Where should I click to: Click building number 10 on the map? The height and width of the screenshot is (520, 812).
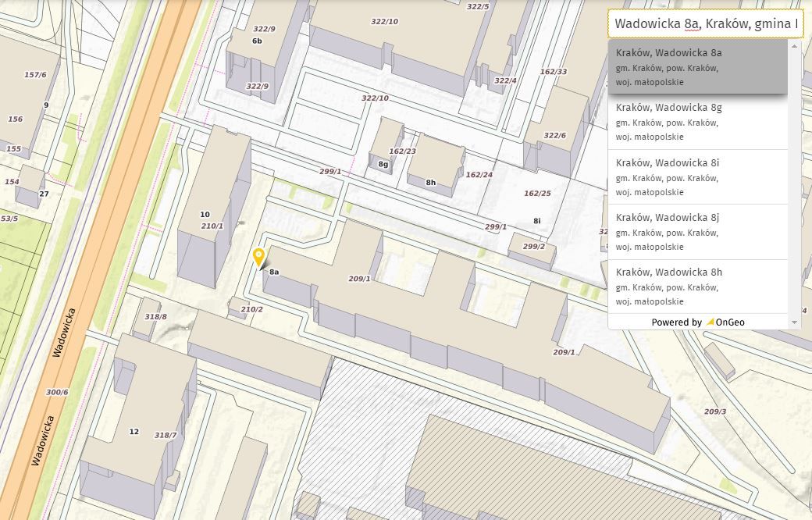pyautogui.click(x=205, y=214)
